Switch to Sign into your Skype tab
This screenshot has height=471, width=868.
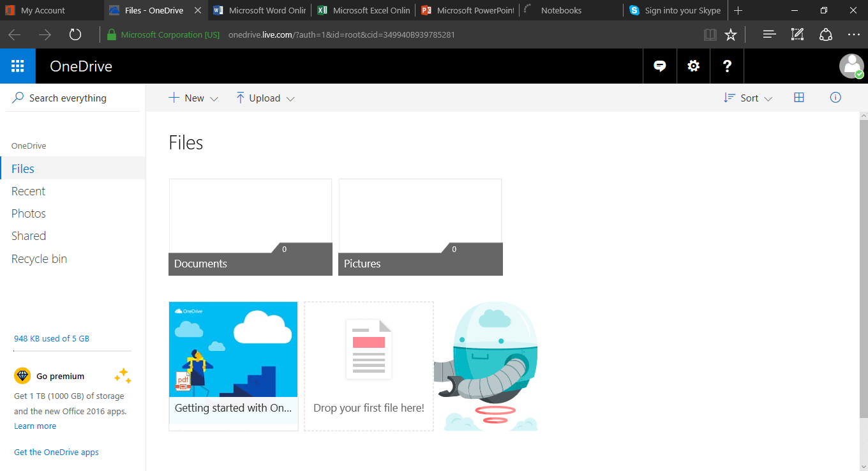676,10
